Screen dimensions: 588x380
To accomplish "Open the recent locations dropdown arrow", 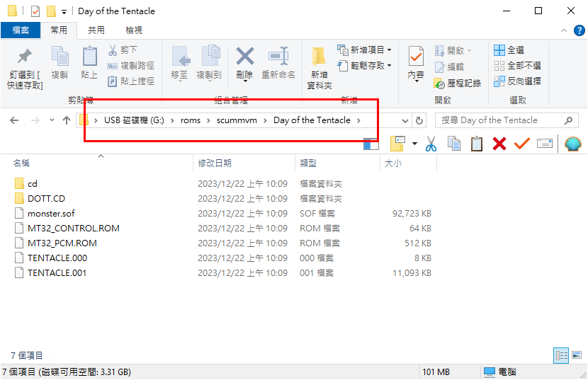I will pos(52,120).
